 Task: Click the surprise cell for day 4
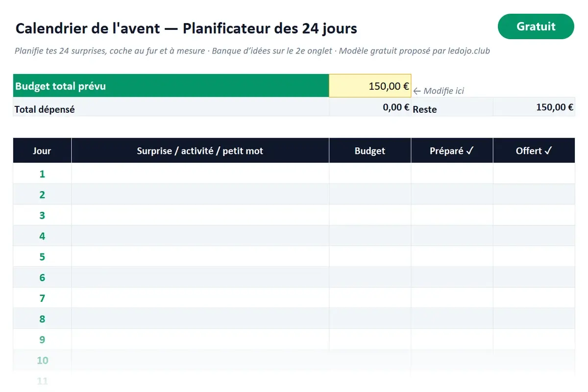200,236
